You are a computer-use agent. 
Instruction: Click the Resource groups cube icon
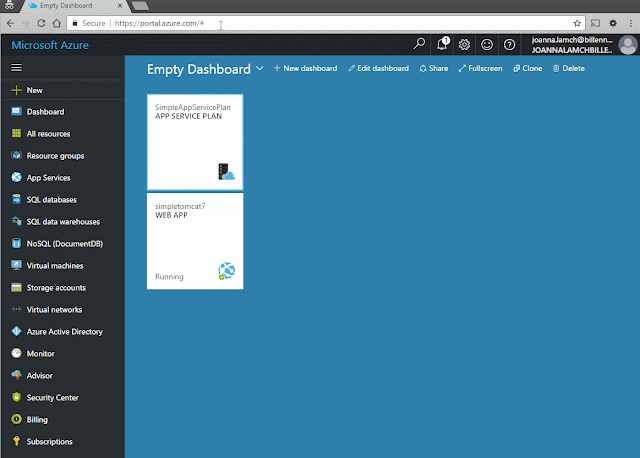point(16,156)
